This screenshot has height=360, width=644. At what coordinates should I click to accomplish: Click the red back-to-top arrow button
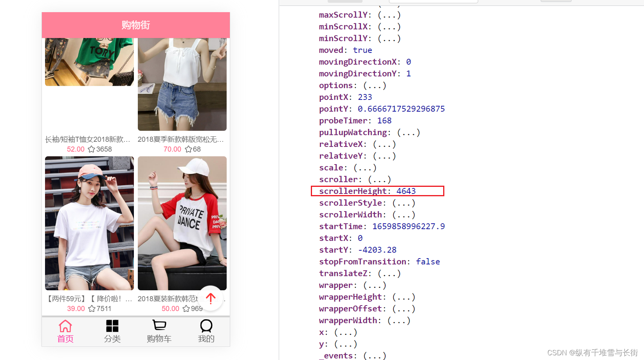coord(211,298)
